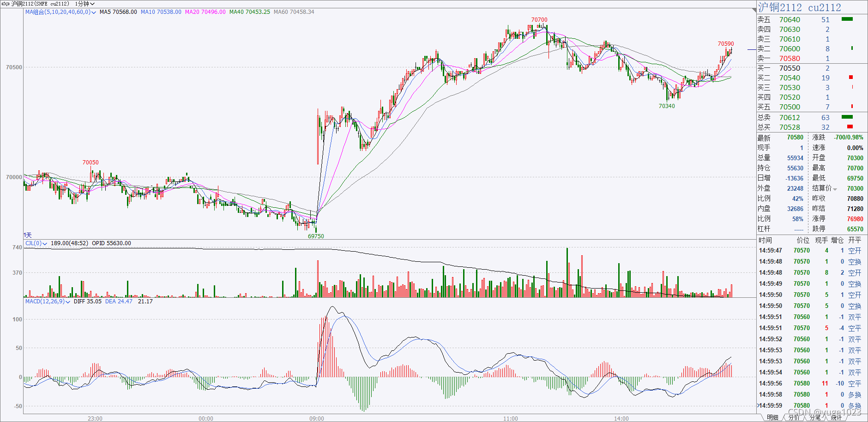The image size is (868, 422).
Task: Click the 总量 55934 value
Action: 795,158
